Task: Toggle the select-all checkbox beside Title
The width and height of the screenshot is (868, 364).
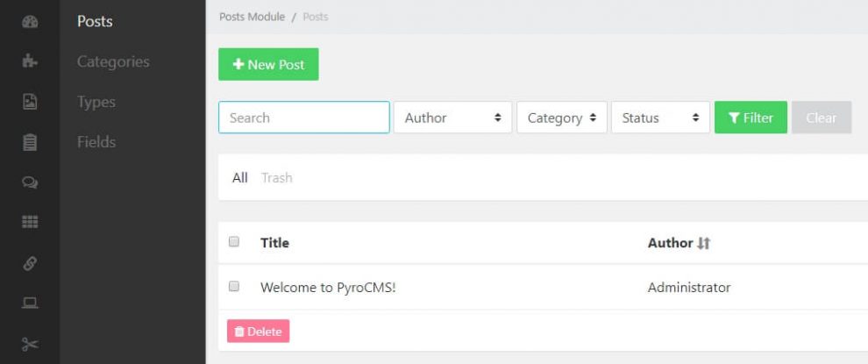Action: [234, 242]
